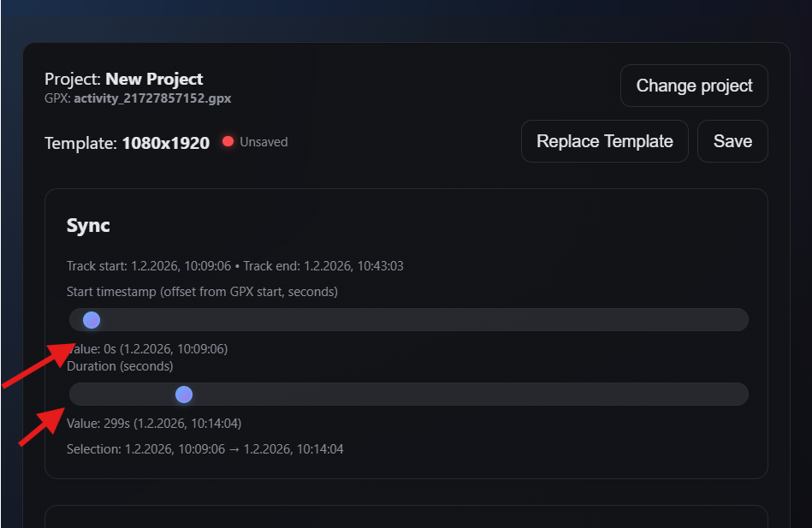812x528 pixels.
Task: Click the middle of the Start timestamp slider track
Action: [409, 320]
